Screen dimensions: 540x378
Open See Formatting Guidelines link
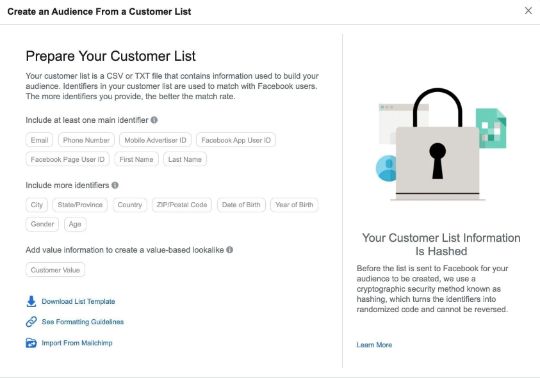83,322
